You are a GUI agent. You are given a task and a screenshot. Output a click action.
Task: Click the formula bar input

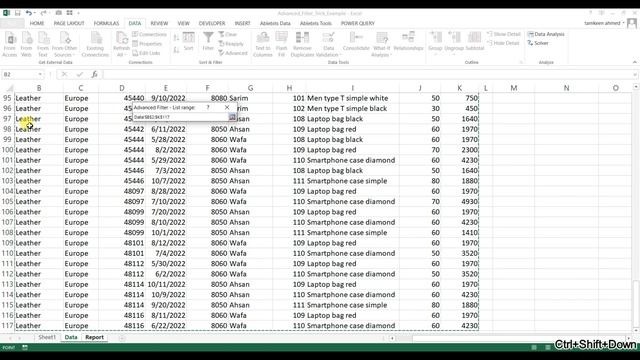click(x=367, y=74)
